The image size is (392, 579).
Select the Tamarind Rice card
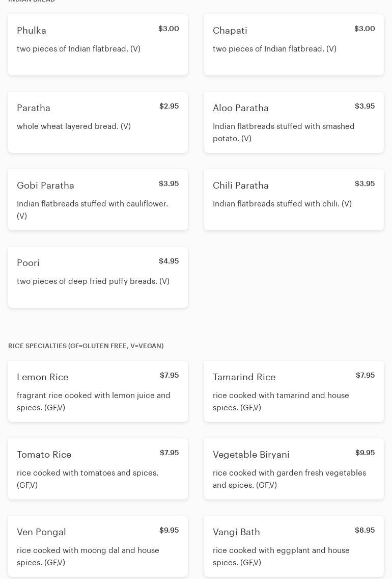pos(294,391)
